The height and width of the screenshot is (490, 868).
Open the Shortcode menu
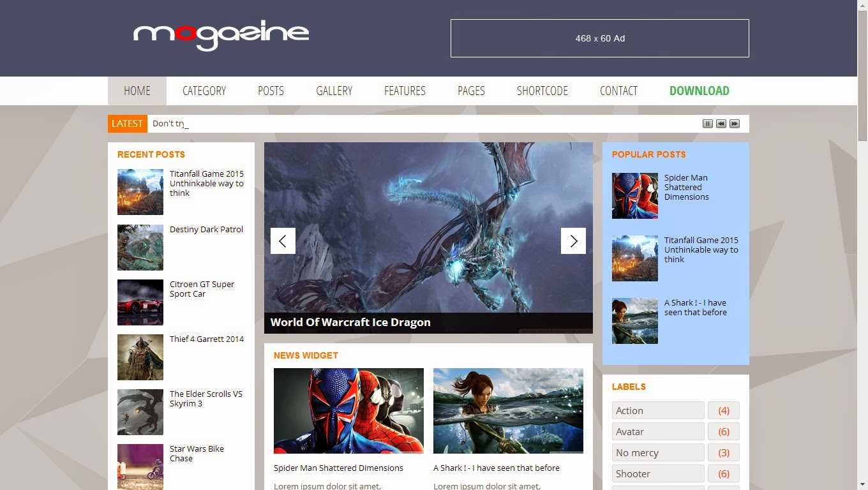542,91
